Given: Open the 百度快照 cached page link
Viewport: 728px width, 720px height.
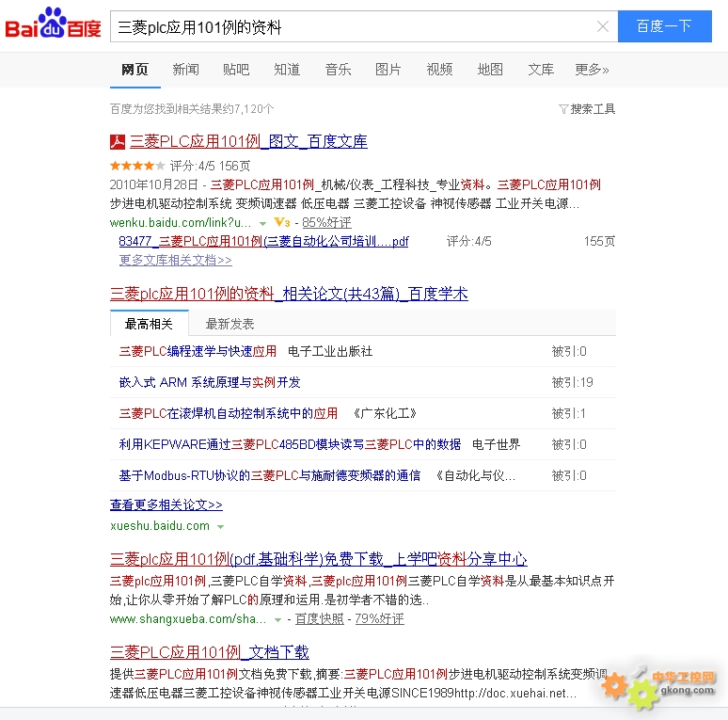Looking at the screenshot, I should 320,619.
